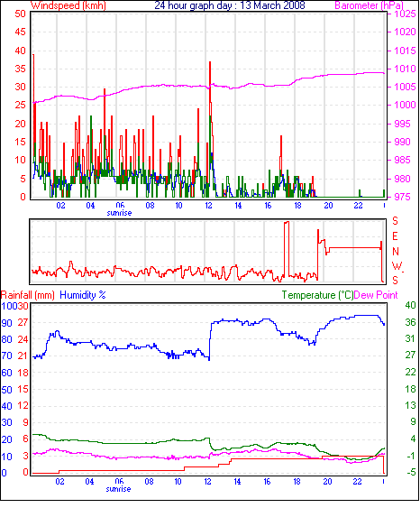Click the upper graph sunrise label
The width and height of the screenshot is (420, 508).
(119, 213)
